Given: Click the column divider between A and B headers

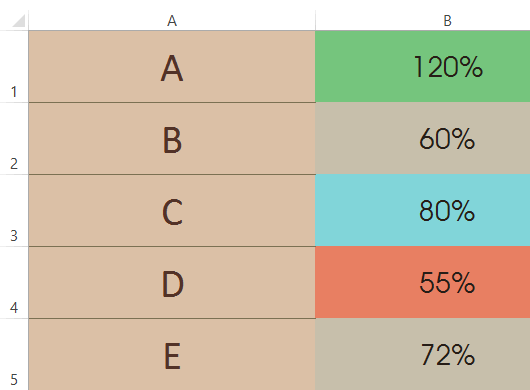Looking at the screenshot, I should click(315, 20).
